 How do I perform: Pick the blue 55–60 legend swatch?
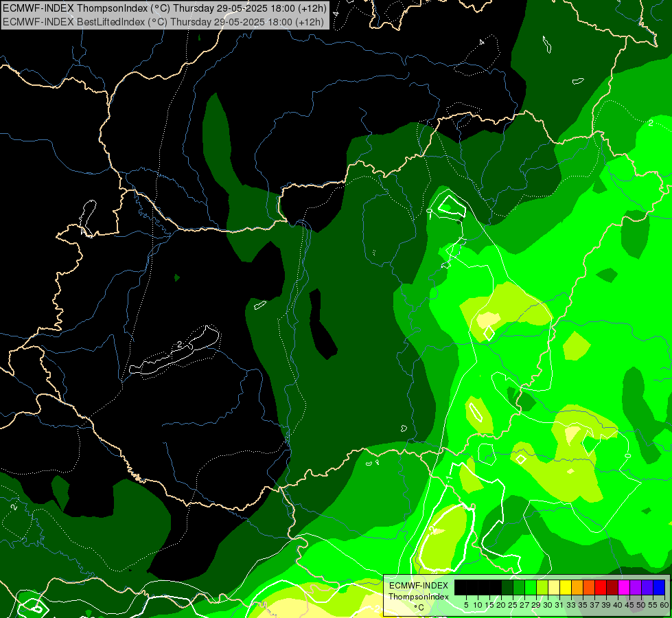point(659,587)
